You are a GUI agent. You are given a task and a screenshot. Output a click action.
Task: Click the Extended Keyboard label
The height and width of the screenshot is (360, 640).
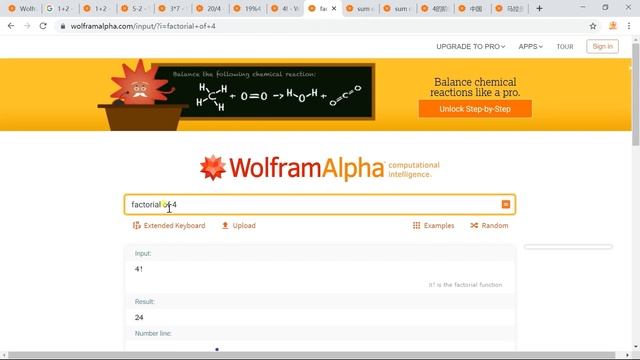174,225
